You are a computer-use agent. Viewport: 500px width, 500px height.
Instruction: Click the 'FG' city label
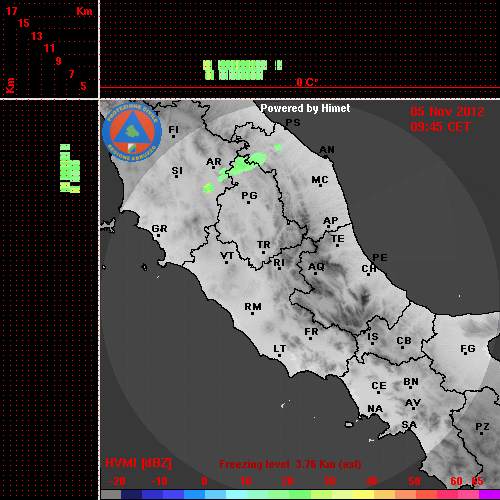pyautogui.click(x=468, y=349)
